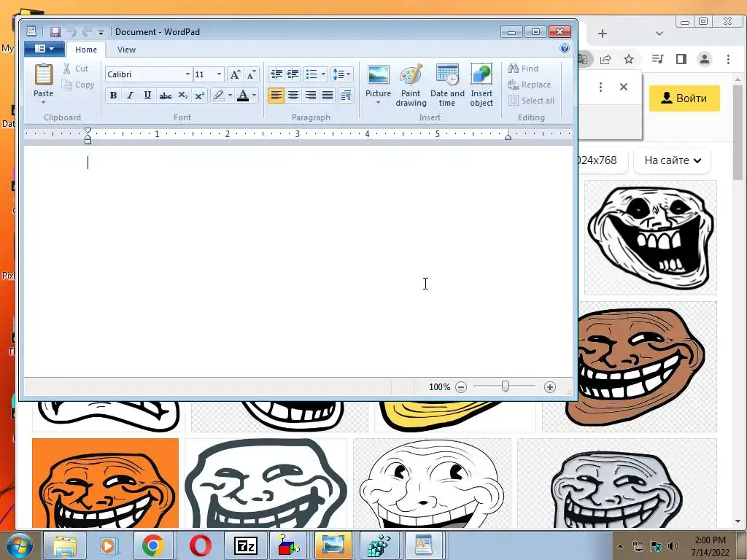Shrink font size with the A-down icon
The width and height of the screenshot is (747, 560).
(251, 74)
